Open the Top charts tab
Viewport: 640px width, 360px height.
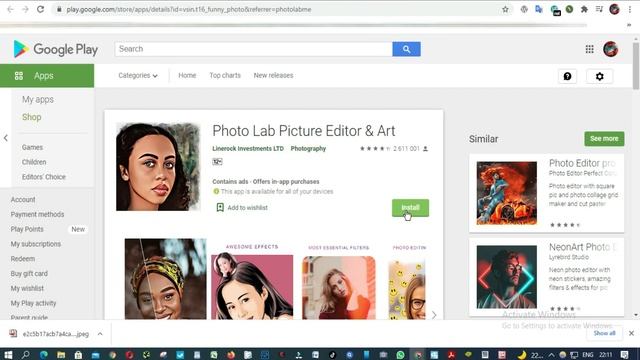click(225, 76)
